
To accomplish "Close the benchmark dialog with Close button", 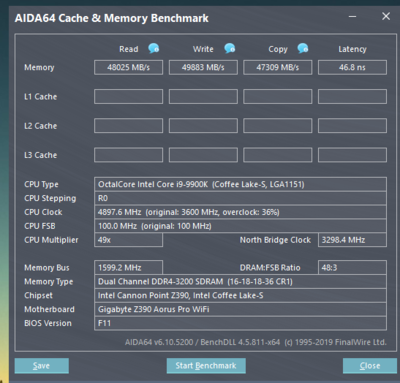I will tap(370, 366).
